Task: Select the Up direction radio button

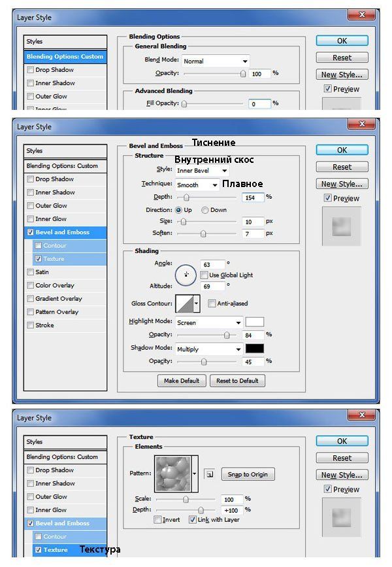Action: click(178, 210)
